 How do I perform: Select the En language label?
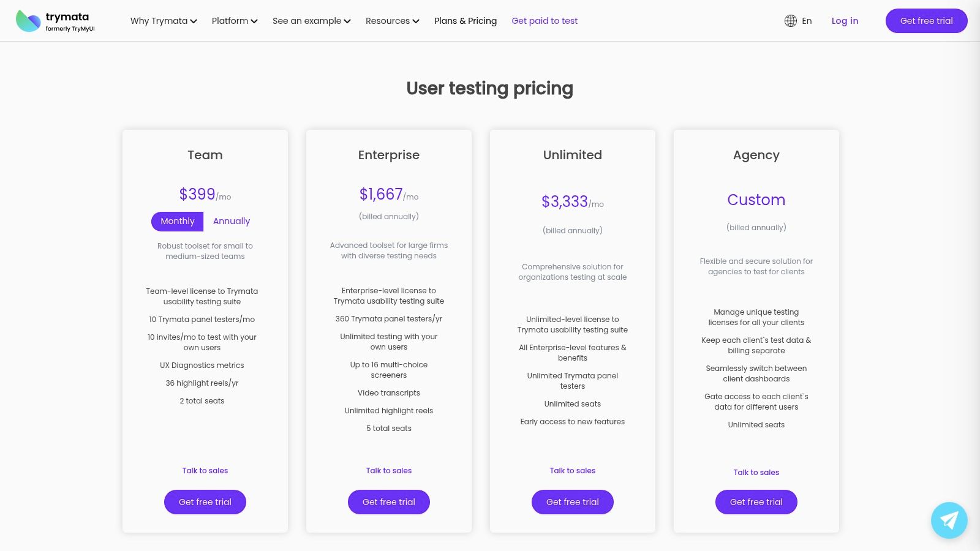[x=807, y=21]
